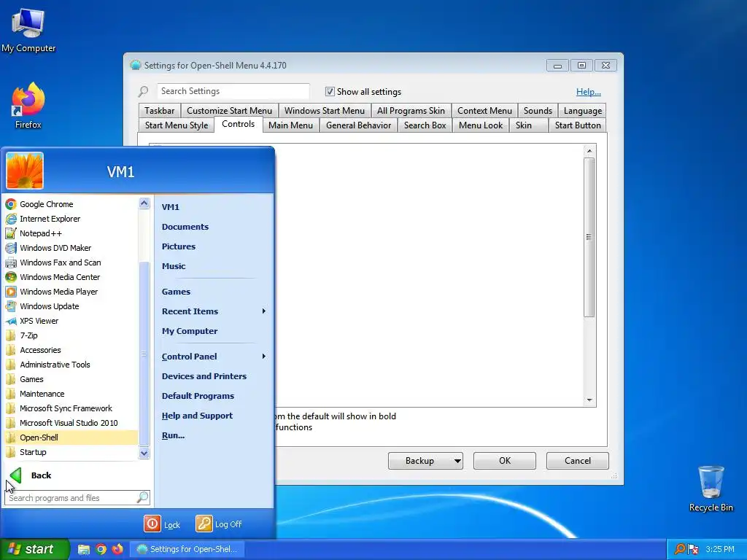Switch to the Main Menu tab

(290, 125)
